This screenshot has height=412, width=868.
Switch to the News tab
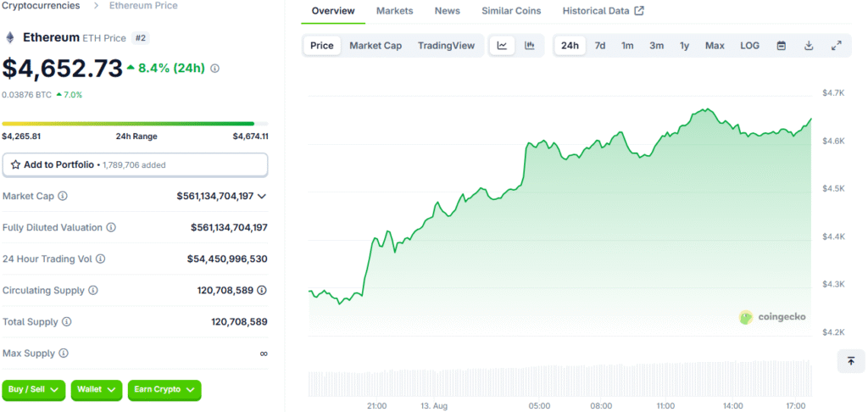click(448, 10)
